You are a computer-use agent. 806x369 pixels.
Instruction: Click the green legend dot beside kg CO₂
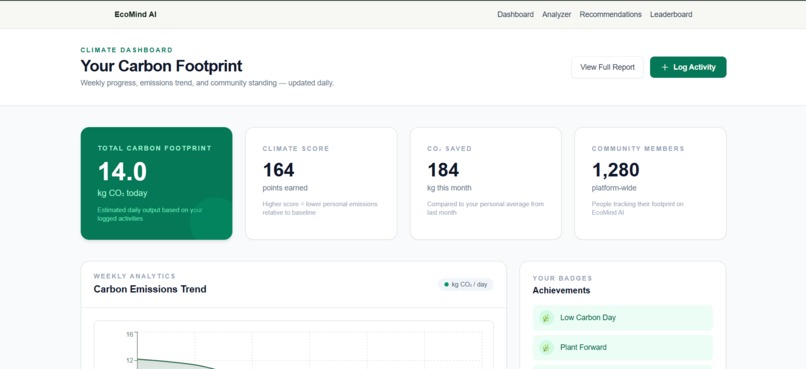(446, 284)
